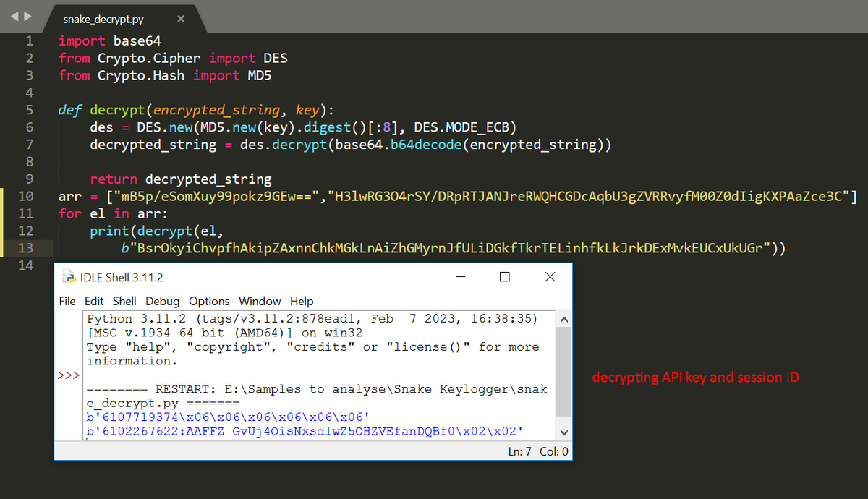Click 'Python 3.11.2' version line in shell
The image size is (868, 499).
pyautogui.click(x=312, y=319)
